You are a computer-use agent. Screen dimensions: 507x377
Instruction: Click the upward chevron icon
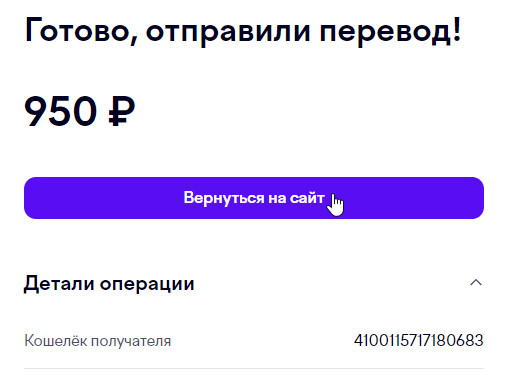[476, 283]
